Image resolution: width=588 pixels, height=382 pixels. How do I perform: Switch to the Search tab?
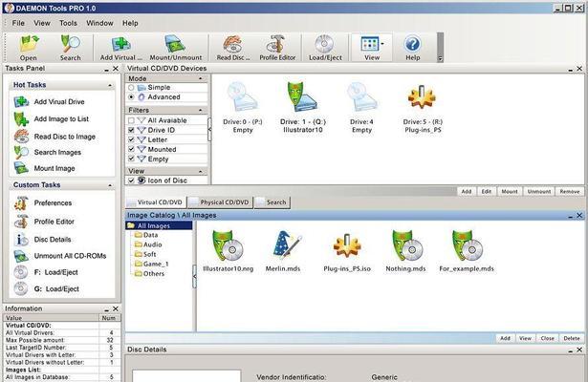272,202
